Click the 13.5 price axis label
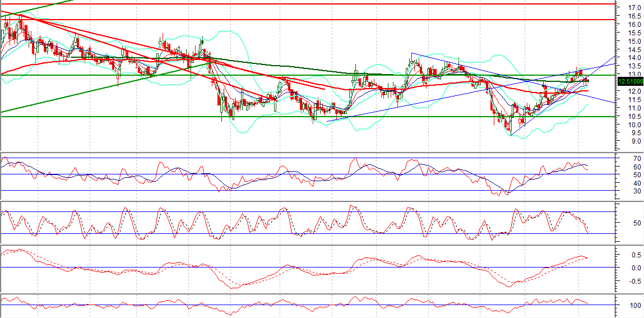This screenshot has height=318, width=644. coord(635,67)
